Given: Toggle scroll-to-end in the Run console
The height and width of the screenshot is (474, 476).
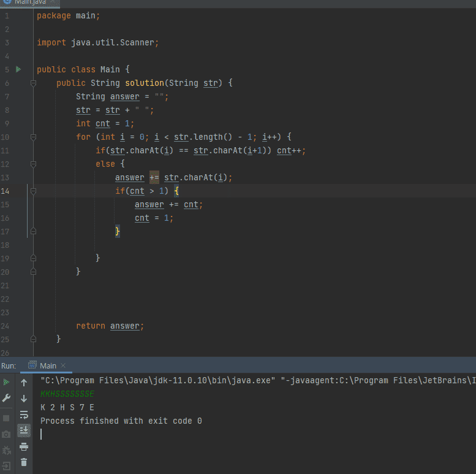Looking at the screenshot, I should tap(24, 430).
